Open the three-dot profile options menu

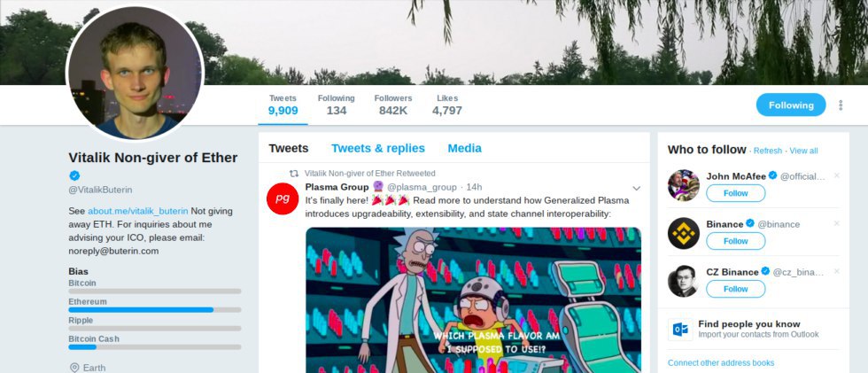[x=841, y=105]
